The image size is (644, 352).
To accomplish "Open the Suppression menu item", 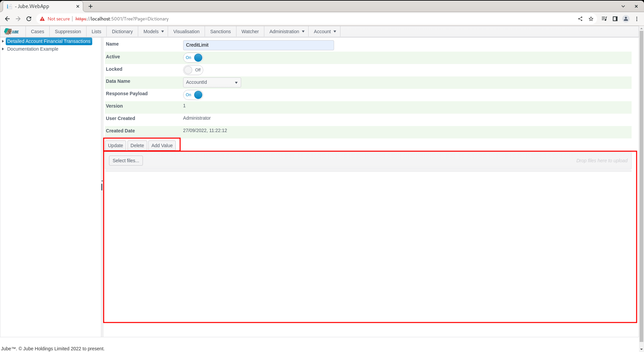I will (68, 32).
